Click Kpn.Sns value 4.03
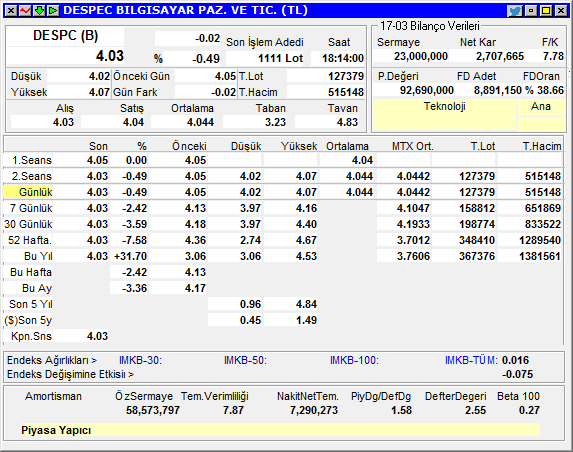The width and height of the screenshot is (573, 452). [97, 336]
